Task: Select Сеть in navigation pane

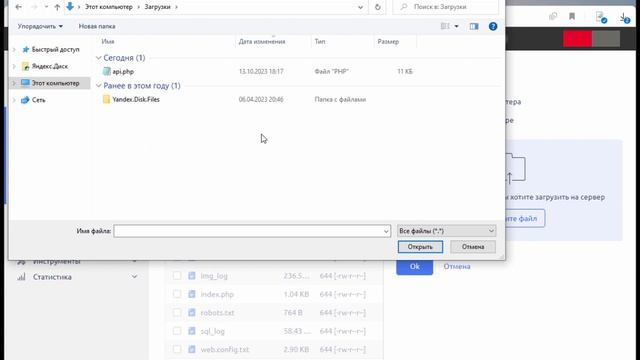Action: coord(39,100)
